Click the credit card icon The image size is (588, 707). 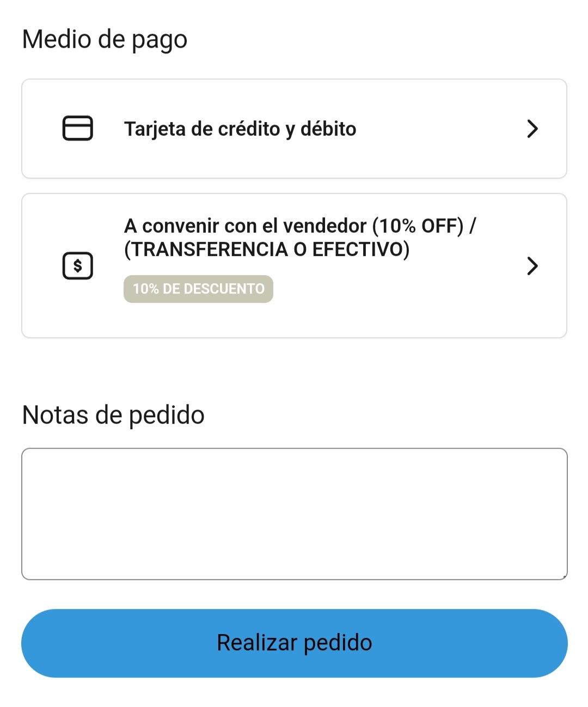tap(78, 129)
